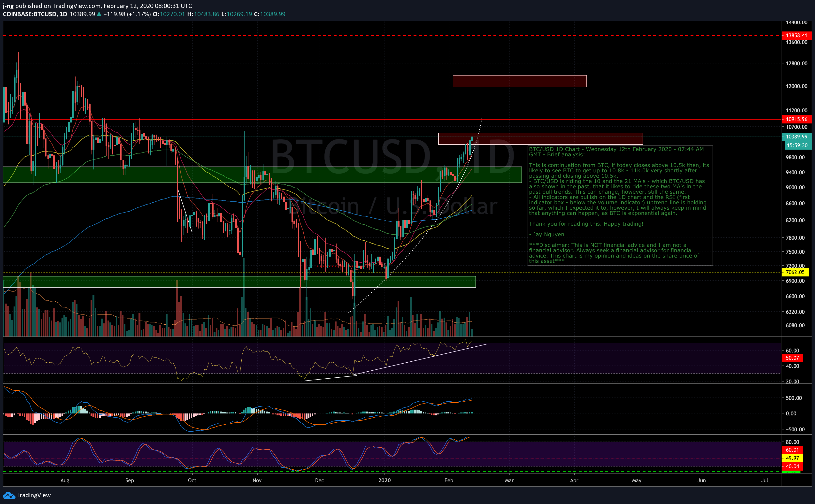
Task: Click the high value 10483.86
Action: [x=207, y=14]
